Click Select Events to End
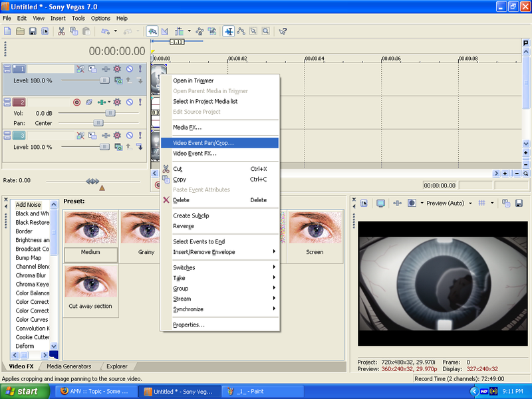This screenshot has width=532, height=399. 219,241
